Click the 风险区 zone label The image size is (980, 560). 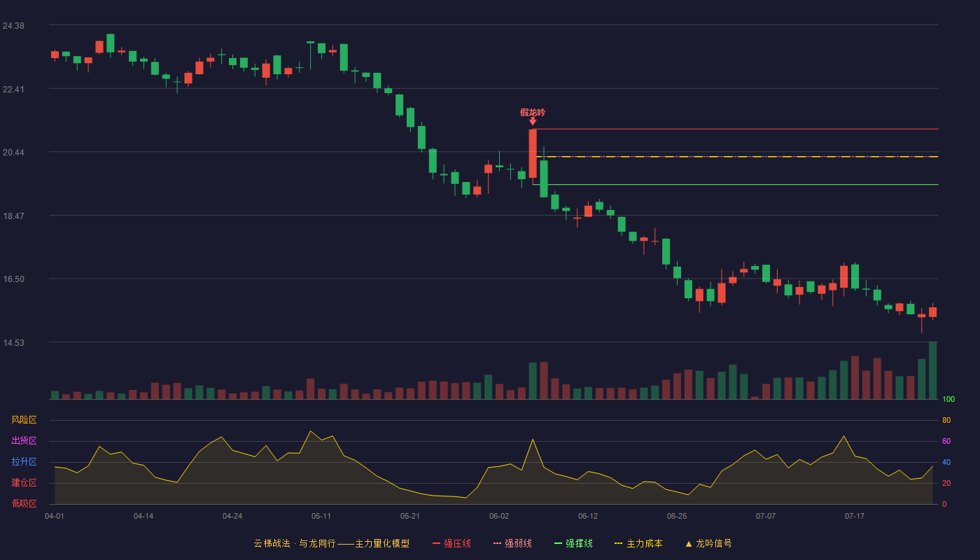pyautogui.click(x=24, y=420)
